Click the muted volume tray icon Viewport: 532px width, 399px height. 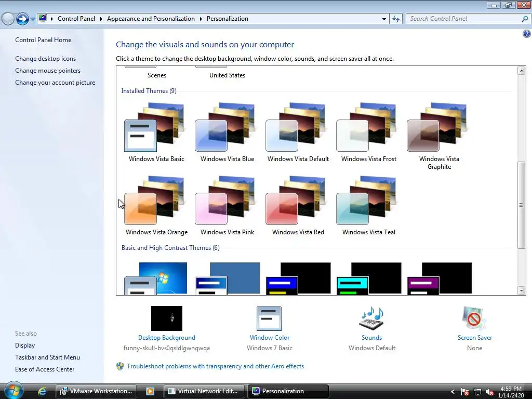[489, 392]
